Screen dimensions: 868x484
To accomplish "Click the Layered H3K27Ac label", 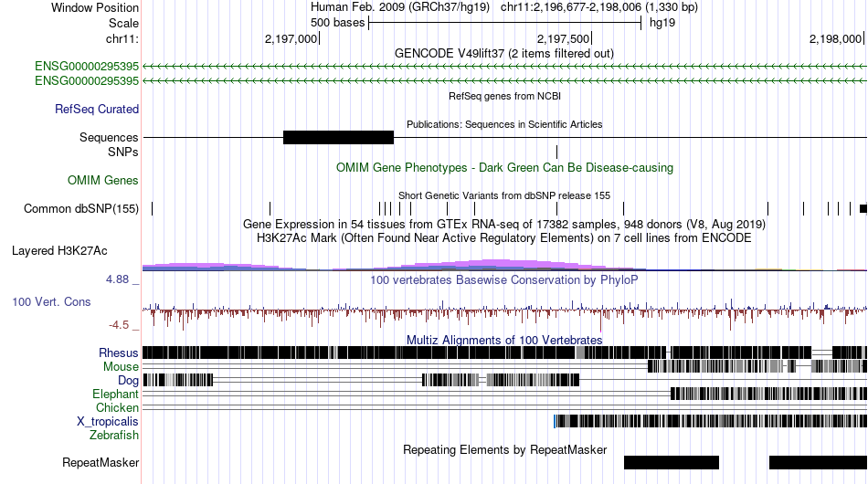I will coord(59,250).
